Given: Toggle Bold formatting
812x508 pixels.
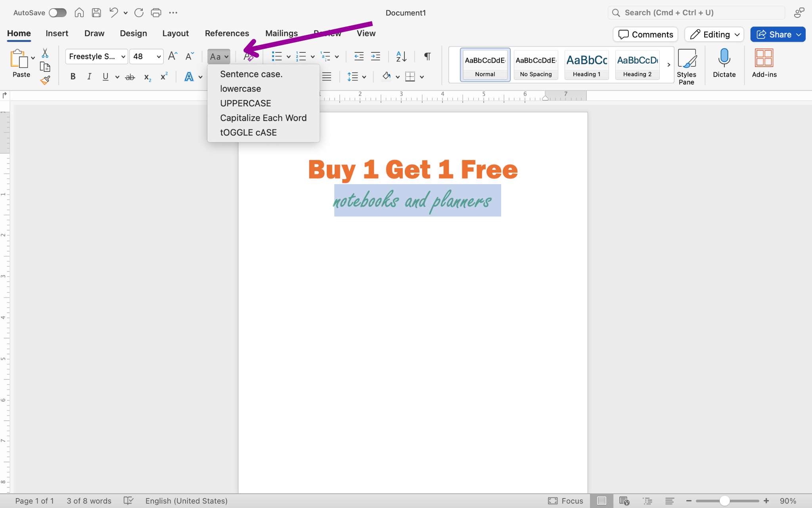Looking at the screenshot, I should (73, 77).
